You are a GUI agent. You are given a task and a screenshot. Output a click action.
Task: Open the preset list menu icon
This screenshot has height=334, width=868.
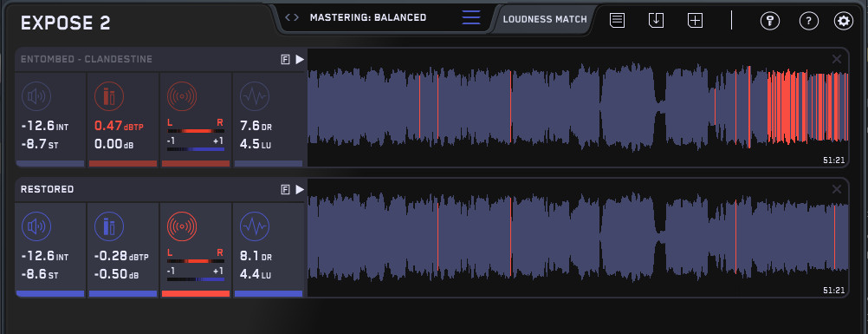pos(471,17)
